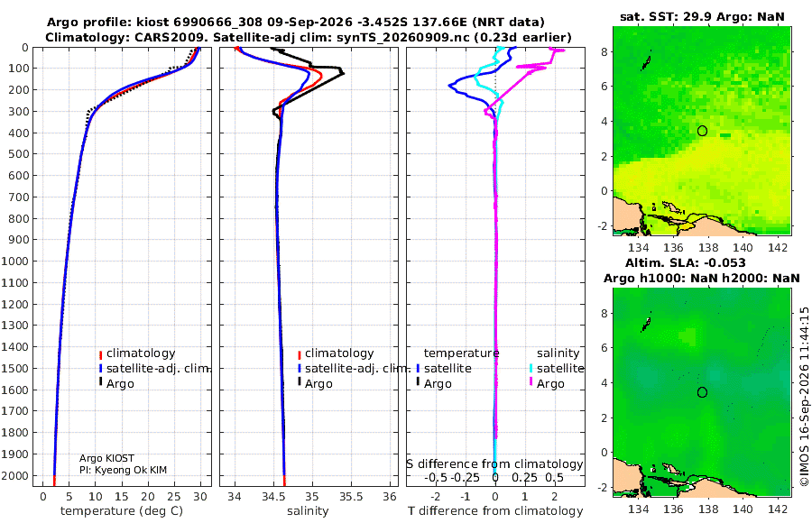Click 'T difference from climatology' axis label
The height and width of the screenshot is (523, 812).
pyautogui.click(x=495, y=511)
